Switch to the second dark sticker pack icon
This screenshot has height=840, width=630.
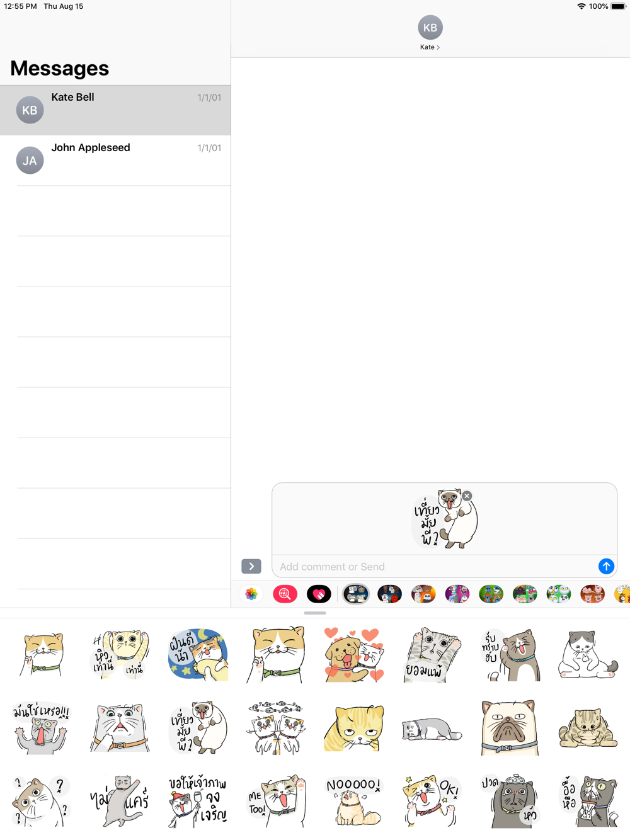[x=389, y=594]
